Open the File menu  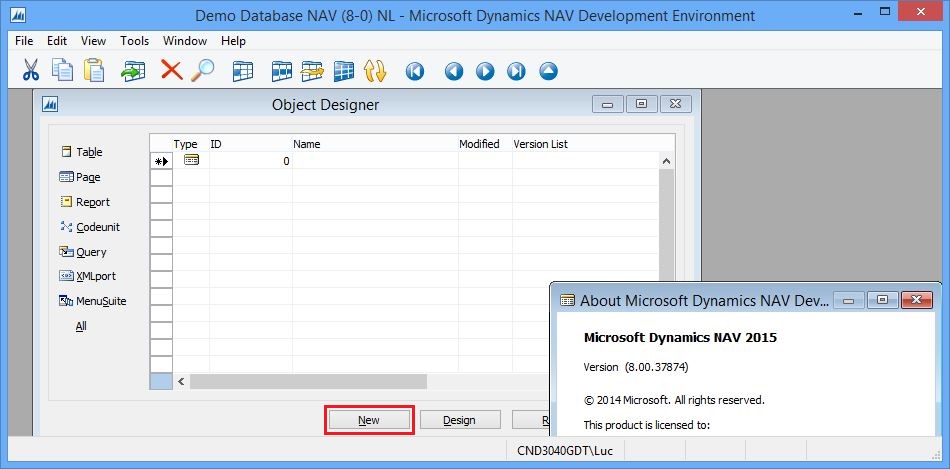(x=24, y=41)
